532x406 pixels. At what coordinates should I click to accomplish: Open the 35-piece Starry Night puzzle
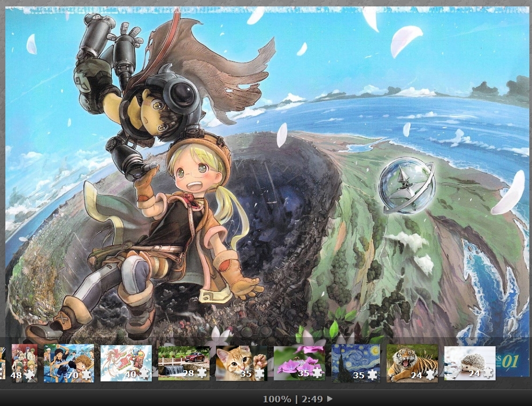click(x=356, y=363)
